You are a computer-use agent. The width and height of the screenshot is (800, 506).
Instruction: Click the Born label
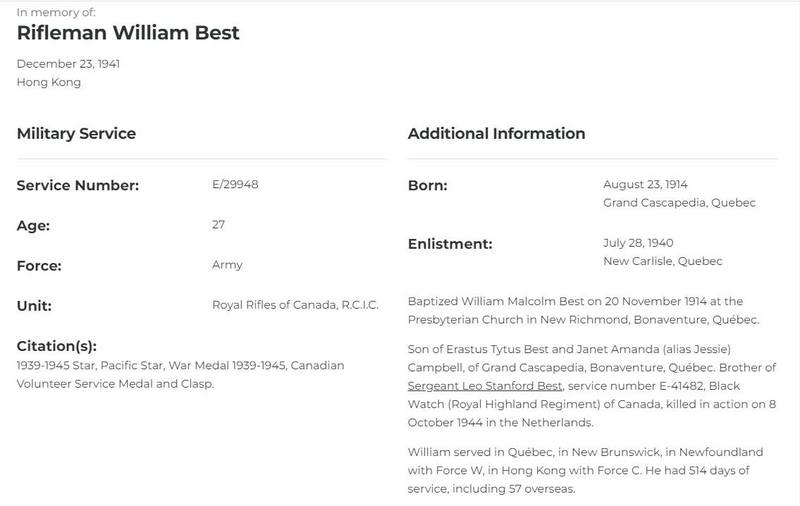click(428, 185)
